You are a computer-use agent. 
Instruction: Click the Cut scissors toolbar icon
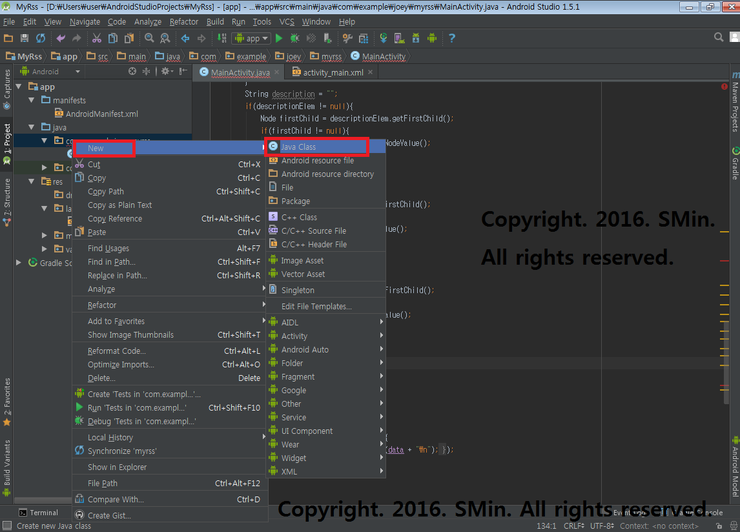tap(96, 39)
